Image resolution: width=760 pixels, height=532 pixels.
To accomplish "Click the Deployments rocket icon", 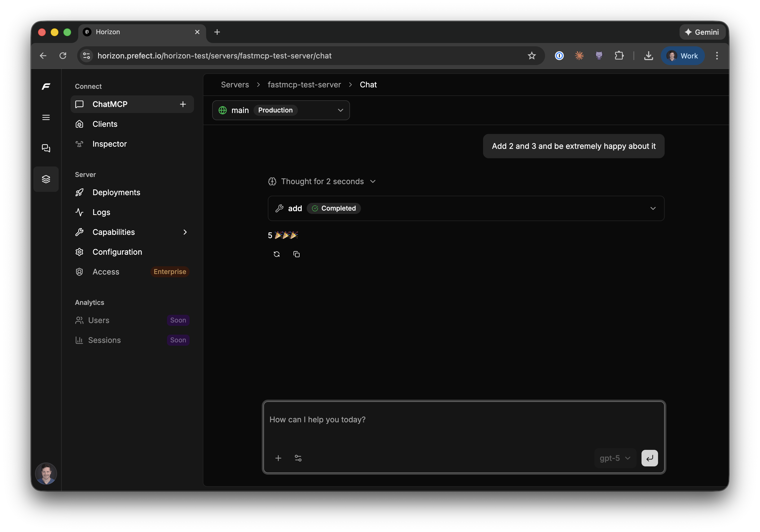I will tap(80, 192).
